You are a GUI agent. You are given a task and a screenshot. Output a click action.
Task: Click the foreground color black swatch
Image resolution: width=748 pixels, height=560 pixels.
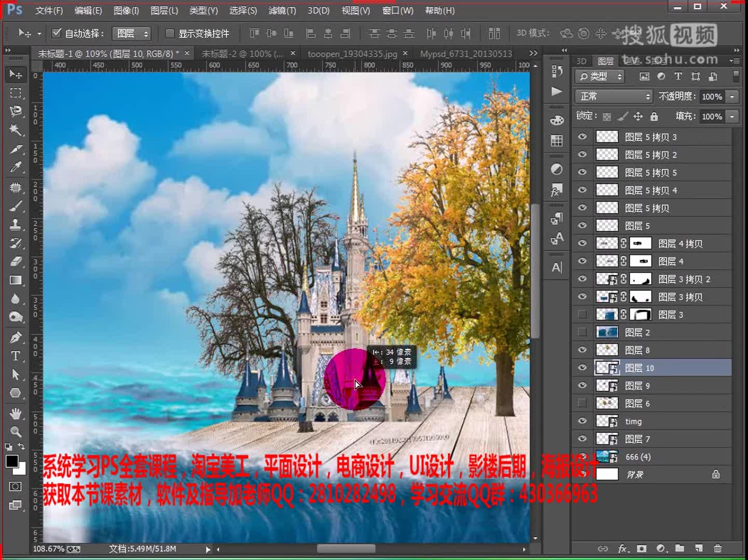[x=11, y=461]
